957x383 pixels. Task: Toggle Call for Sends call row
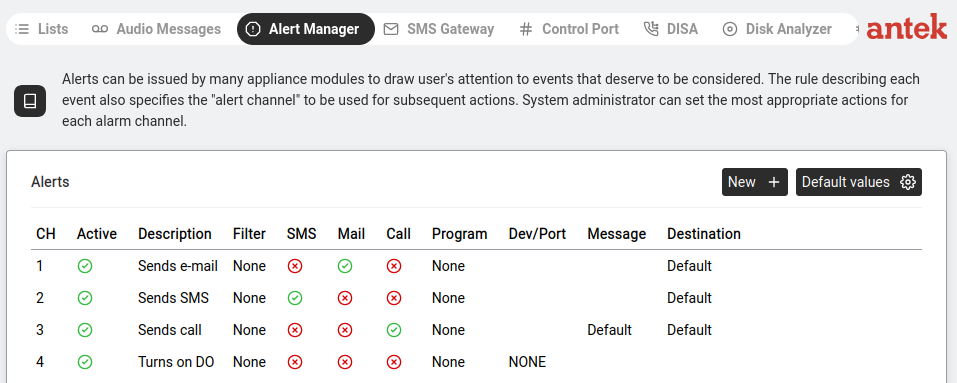pos(394,330)
